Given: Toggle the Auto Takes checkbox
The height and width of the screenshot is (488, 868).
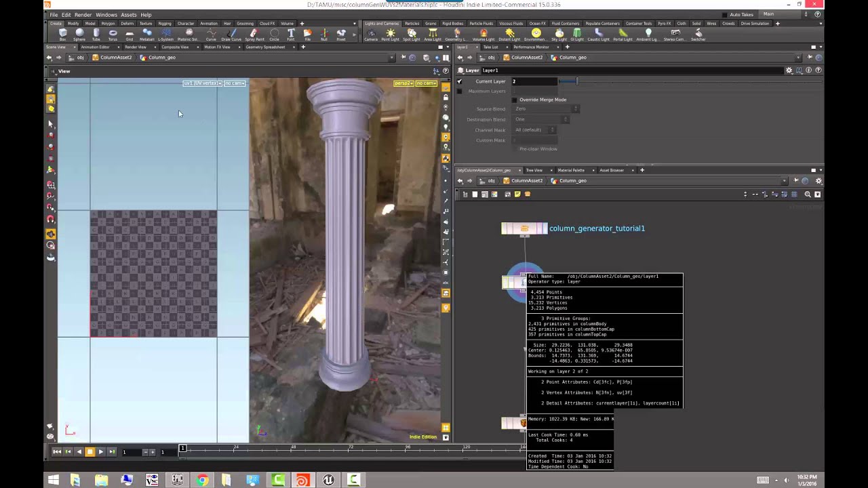Looking at the screenshot, I should click(x=725, y=14).
